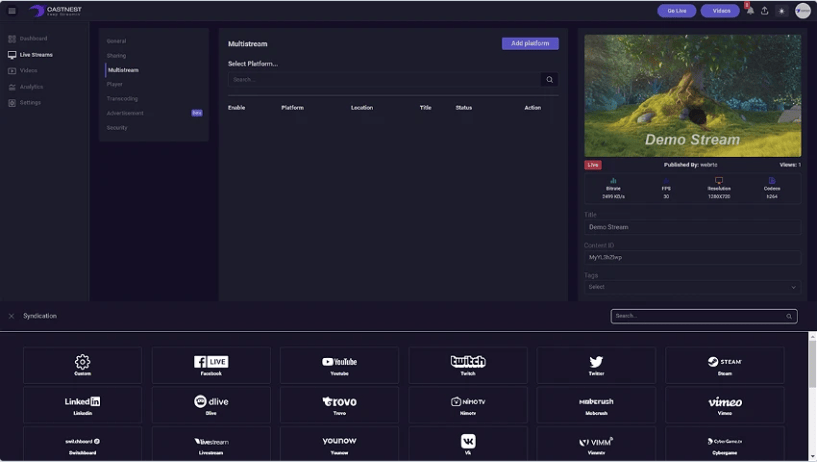Select the YouTube platform tile
Screen dimensions: 817x462
(339, 365)
